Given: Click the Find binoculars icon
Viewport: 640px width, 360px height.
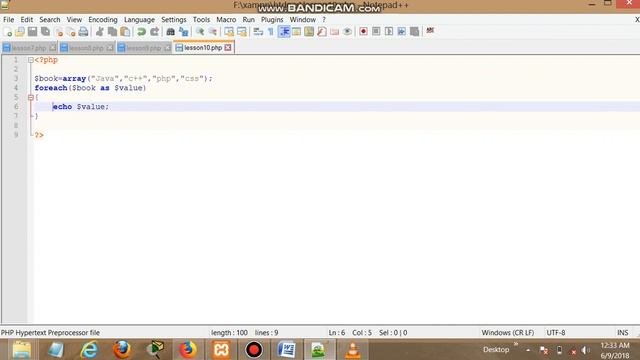Looking at the screenshot, I should pos(171,31).
